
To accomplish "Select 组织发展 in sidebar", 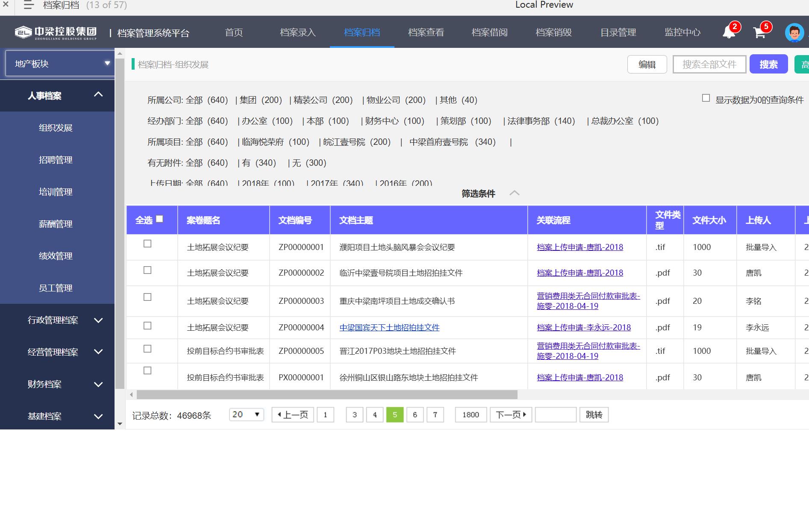I will click(56, 128).
